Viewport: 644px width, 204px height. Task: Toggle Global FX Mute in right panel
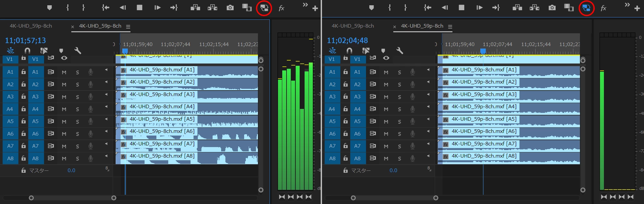[603, 8]
